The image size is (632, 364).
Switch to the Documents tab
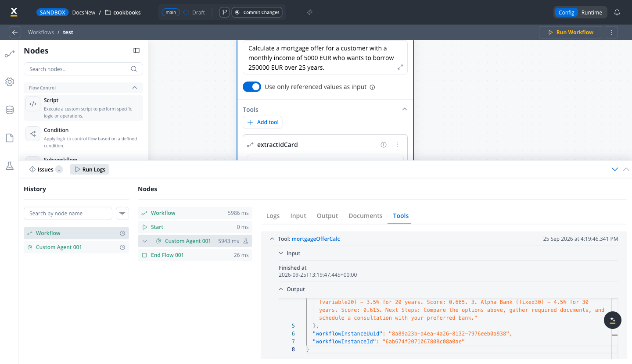[366, 216]
